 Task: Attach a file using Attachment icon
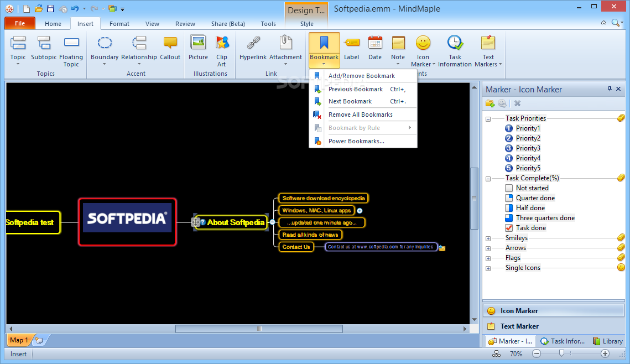tap(285, 43)
